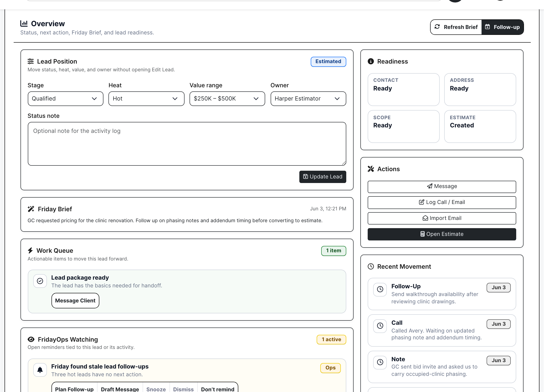Click the Recent Movement clock icon
Image resolution: width=544 pixels, height=392 pixels.
[371, 266]
